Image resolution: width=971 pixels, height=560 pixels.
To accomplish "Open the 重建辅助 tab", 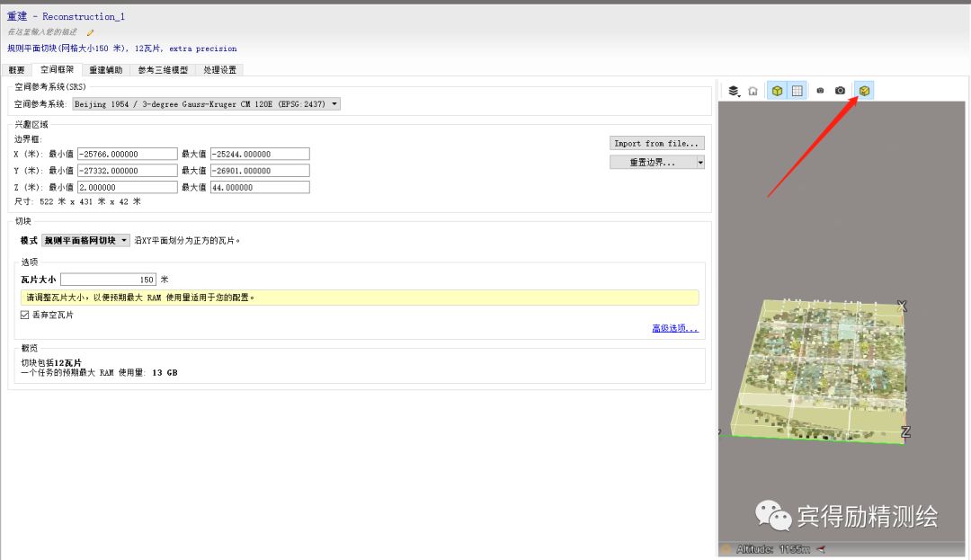I will point(106,70).
